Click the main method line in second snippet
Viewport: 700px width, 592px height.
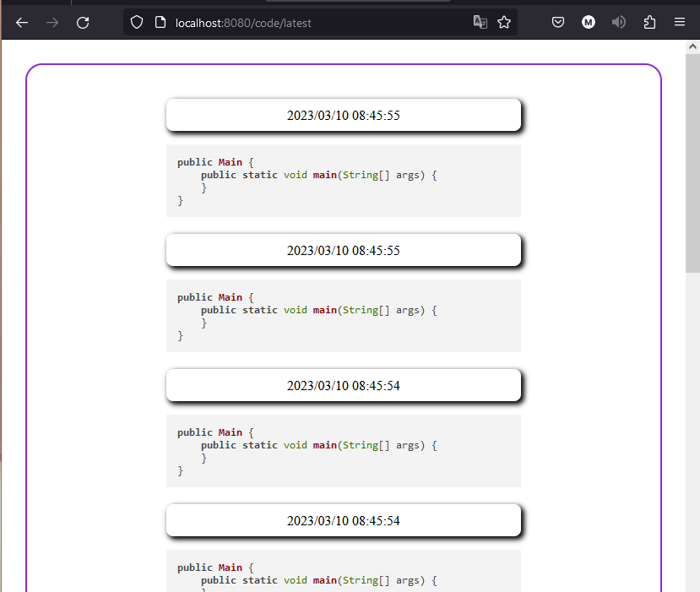[318, 310]
